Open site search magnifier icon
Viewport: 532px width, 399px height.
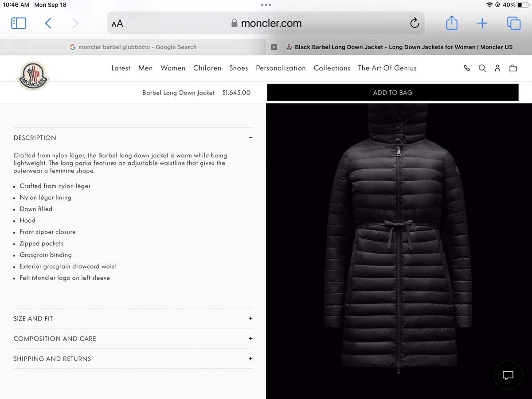[482, 68]
